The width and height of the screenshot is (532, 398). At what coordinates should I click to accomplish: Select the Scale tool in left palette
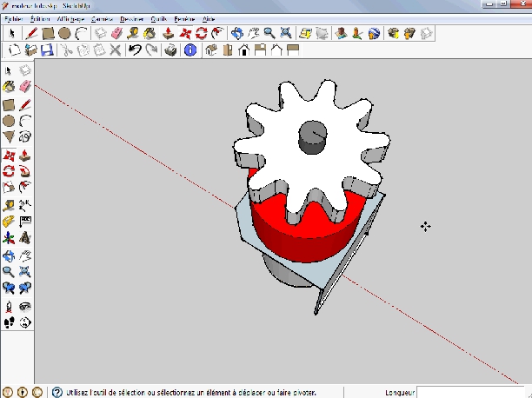coord(9,187)
